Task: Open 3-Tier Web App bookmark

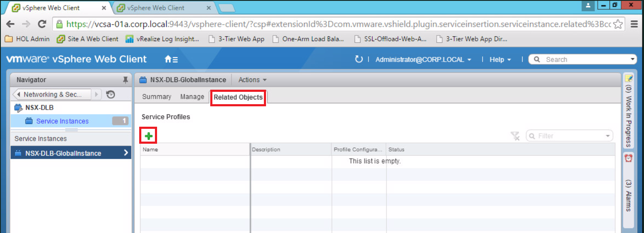Action: 236,39
